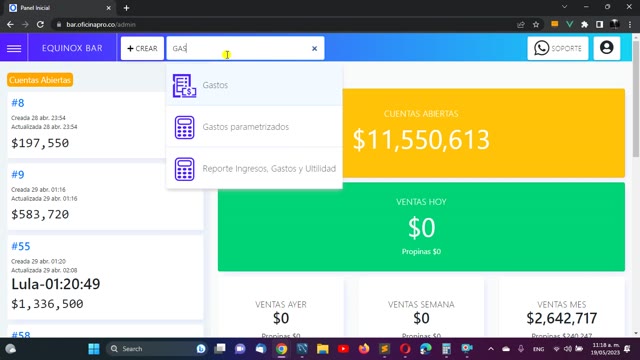
Task: Open account #9
Action: tap(105, 197)
